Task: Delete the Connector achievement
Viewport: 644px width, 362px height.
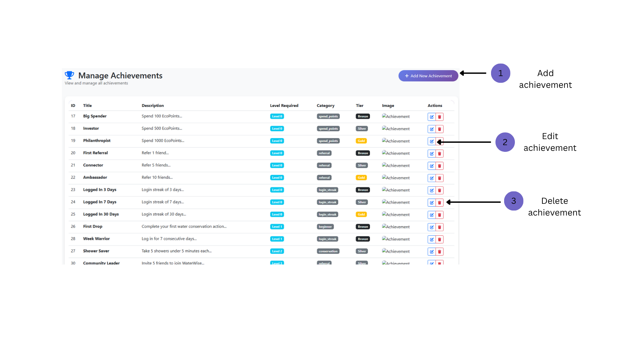Action: point(439,166)
